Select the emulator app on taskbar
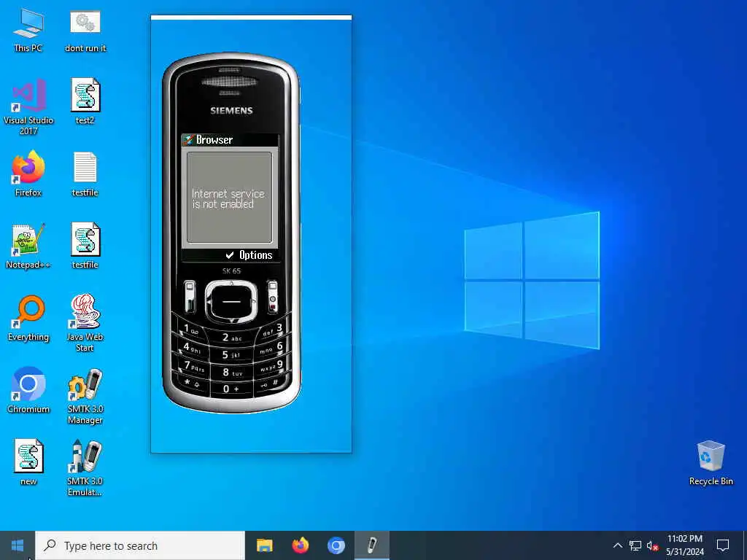This screenshot has height=560, width=747. pyautogui.click(x=372, y=545)
